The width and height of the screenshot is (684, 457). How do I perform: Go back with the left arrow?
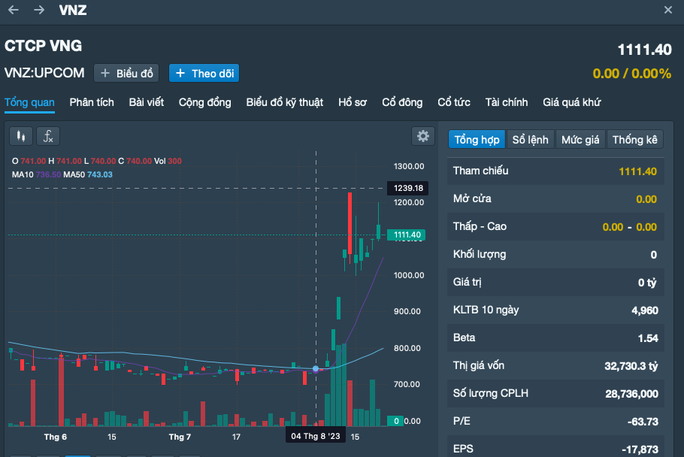pyautogui.click(x=13, y=10)
